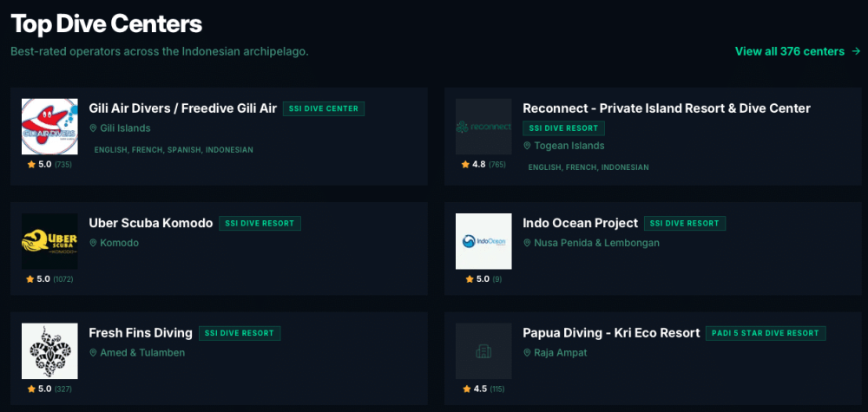This screenshot has width=868, height=412.
Task: Open Uber Scuba Komodo title
Action: [151, 223]
